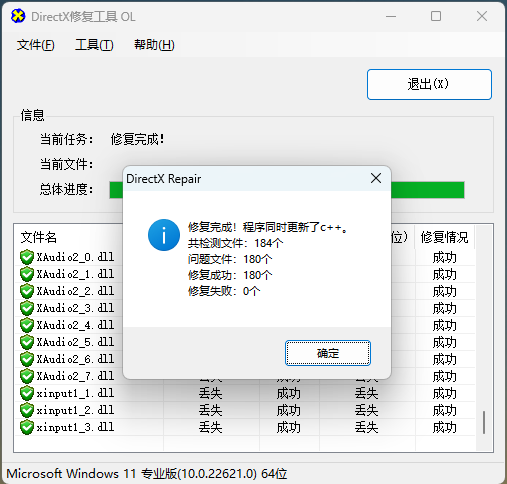Select the XAudio2_3.dll file name

pyautogui.click(x=75, y=308)
